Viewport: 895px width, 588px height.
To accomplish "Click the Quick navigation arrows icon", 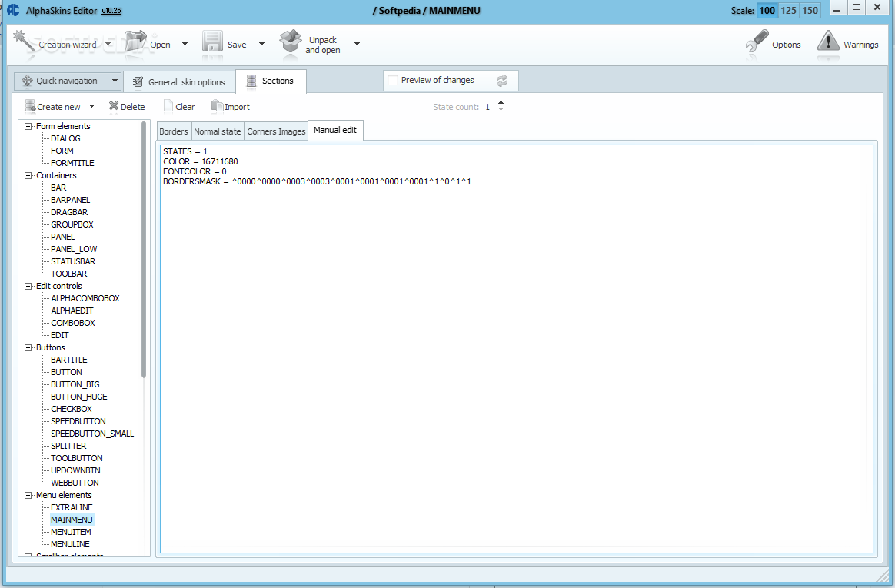I will pos(27,81).
